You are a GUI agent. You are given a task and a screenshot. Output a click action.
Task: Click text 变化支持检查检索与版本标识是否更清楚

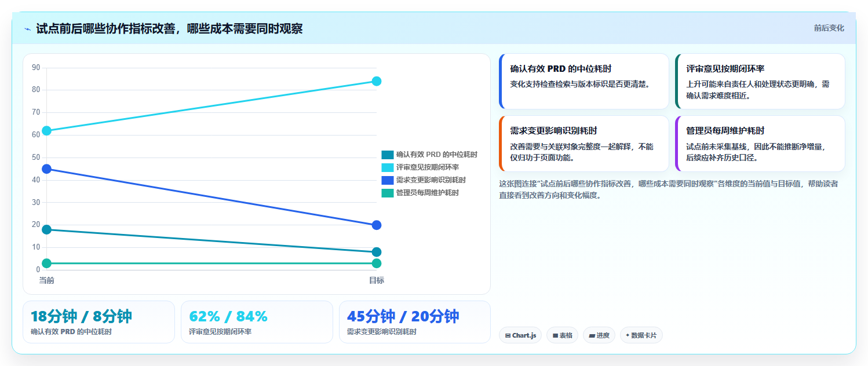coord(580,84)
